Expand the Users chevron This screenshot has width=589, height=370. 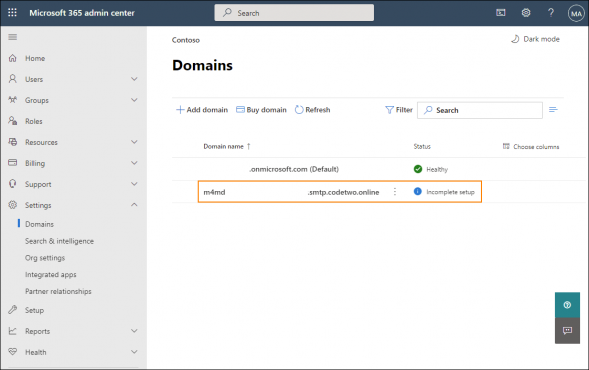click(134, 79)
